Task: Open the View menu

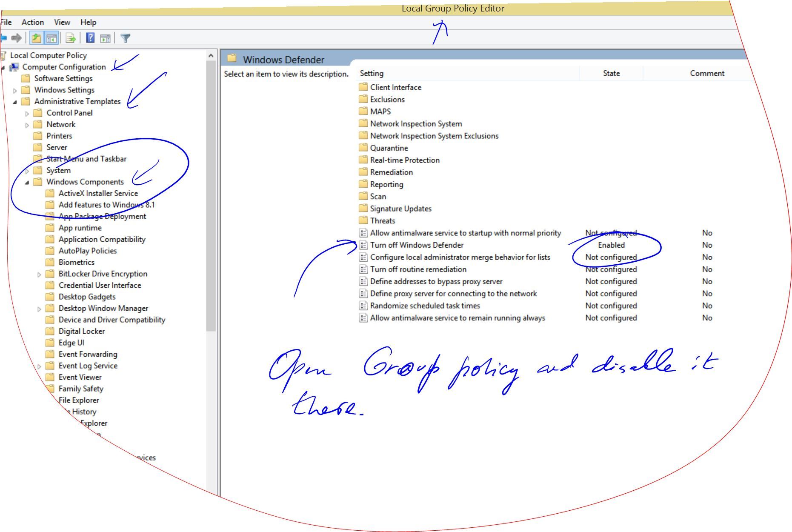Action: [62, 22]
